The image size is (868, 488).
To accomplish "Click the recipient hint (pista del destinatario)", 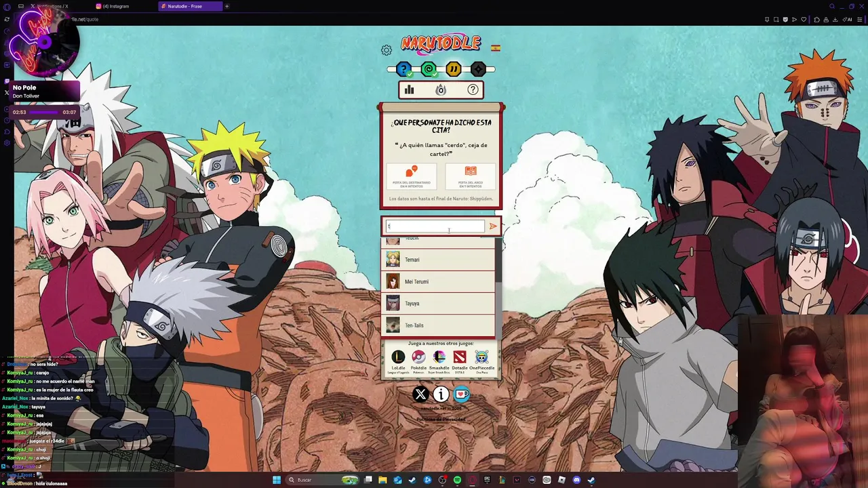I will coord(411,176).
